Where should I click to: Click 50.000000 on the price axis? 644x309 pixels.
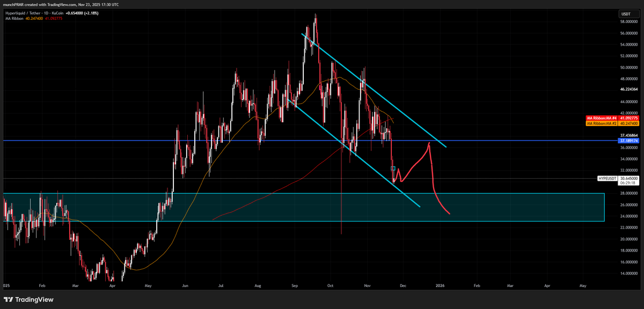(x=628, y=68)
